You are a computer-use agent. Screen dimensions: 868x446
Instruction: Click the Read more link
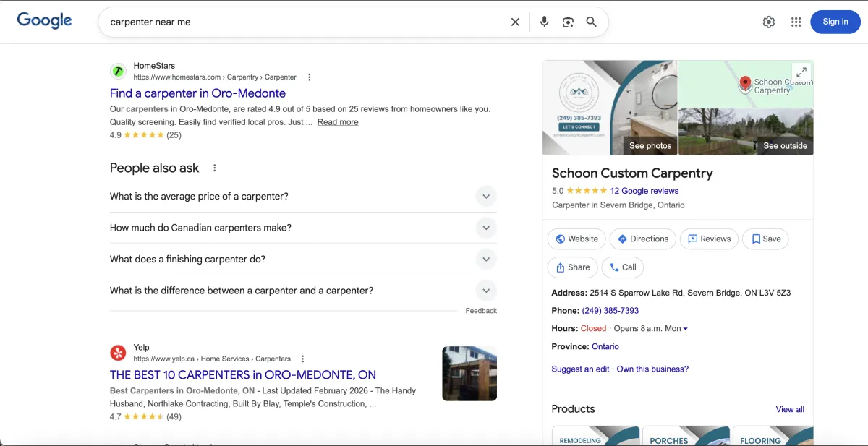[x=338, y=122]
